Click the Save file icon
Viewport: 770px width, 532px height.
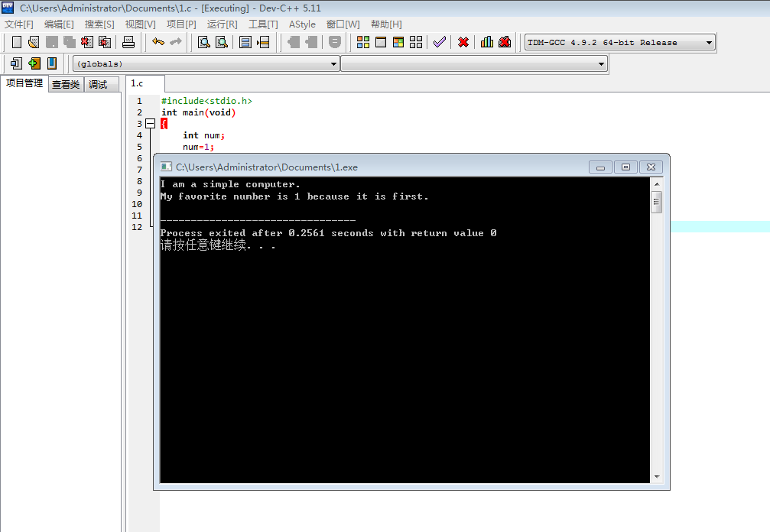coord(51,42)
